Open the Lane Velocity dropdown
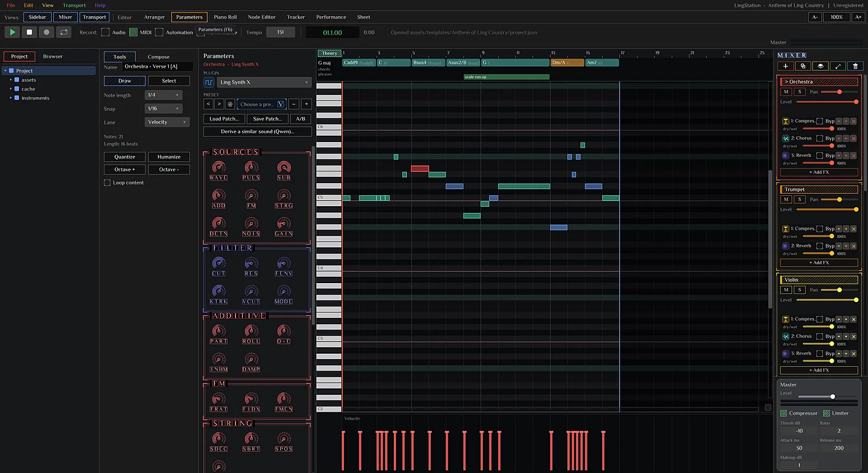 (x=168, y=122)
